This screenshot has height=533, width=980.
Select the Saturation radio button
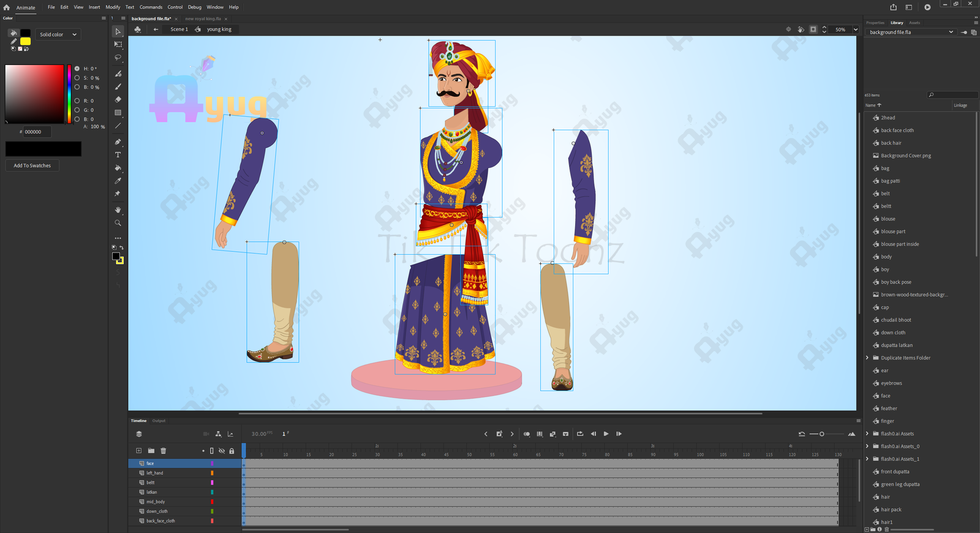tap(77, 78)
